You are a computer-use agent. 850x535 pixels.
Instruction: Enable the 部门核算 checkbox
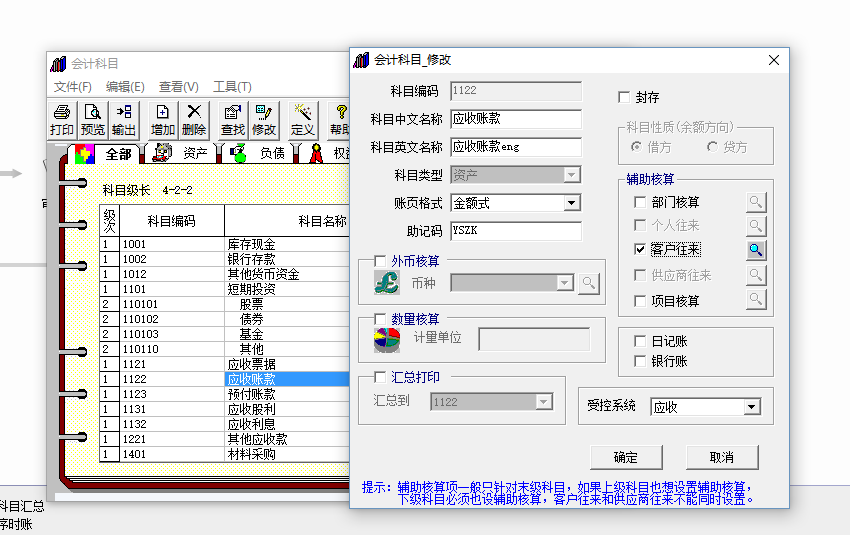point(640,202)
